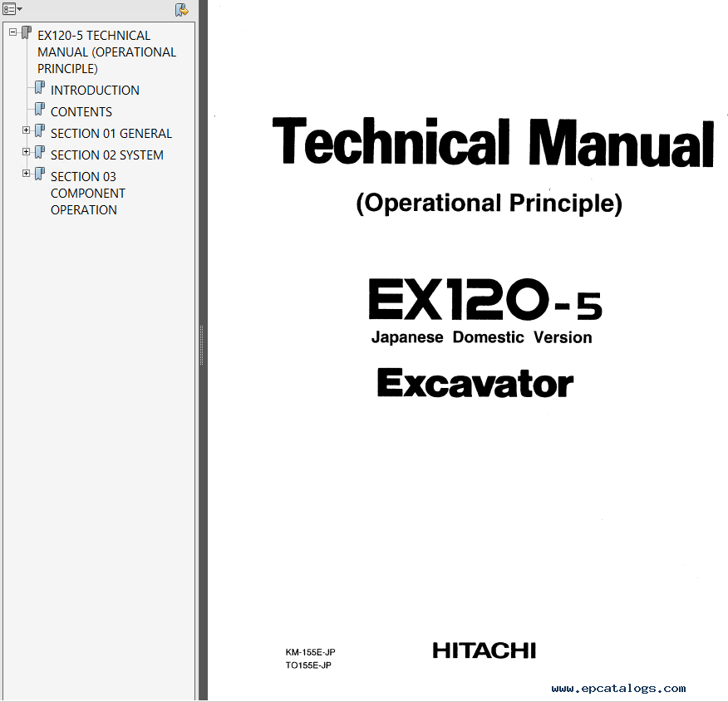Select the SECTION 01 GENERAL bookmark text
Viewport: 728px width, 702px height.
[x=111, y=134]
